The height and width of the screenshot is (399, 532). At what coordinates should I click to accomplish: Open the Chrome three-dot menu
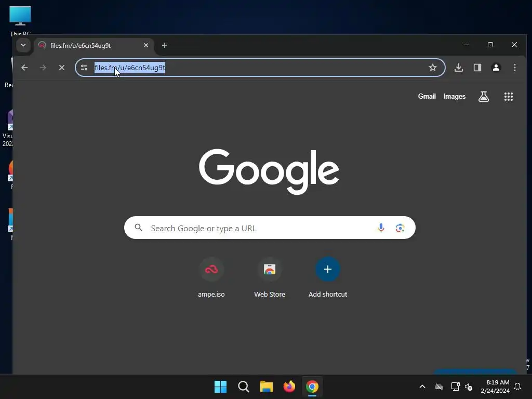point(515,68)
